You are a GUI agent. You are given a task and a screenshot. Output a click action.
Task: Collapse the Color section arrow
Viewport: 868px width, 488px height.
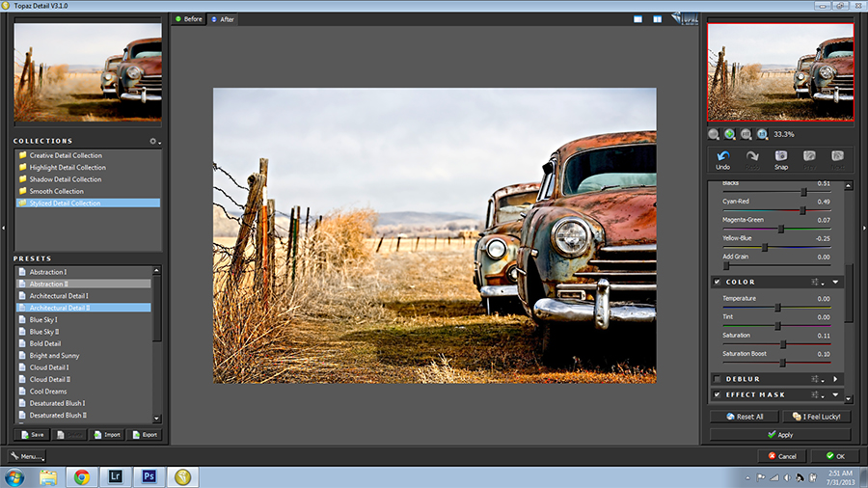835,282
